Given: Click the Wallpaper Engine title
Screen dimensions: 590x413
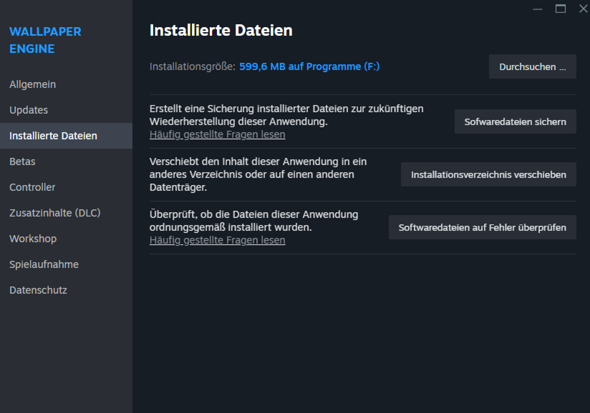Looking at the screenshot, I should pyautogui.click(x=45, y=40).
